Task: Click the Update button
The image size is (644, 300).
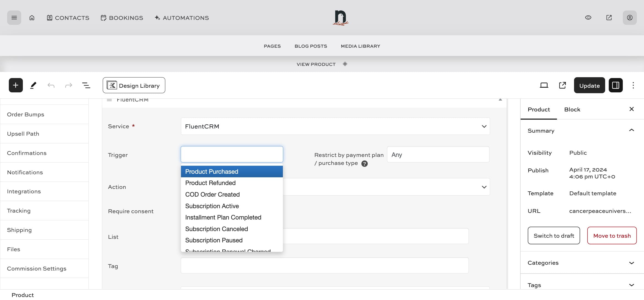Action: [x=589, y=85]
